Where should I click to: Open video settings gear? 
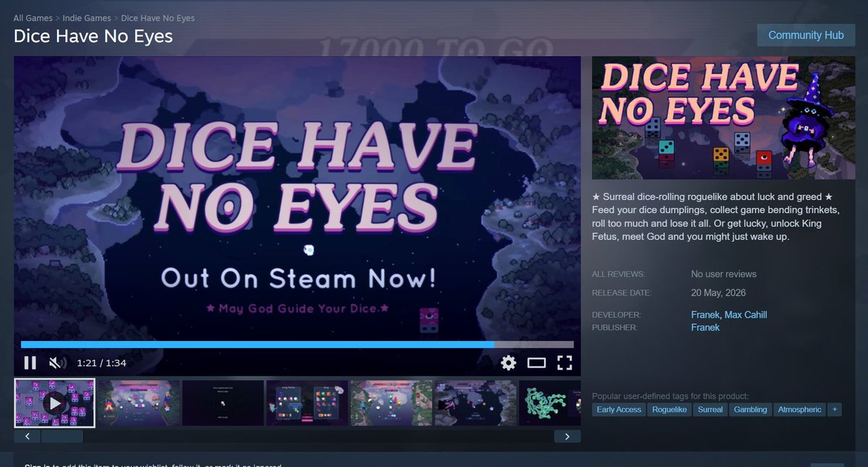click(x=509, y=363)
